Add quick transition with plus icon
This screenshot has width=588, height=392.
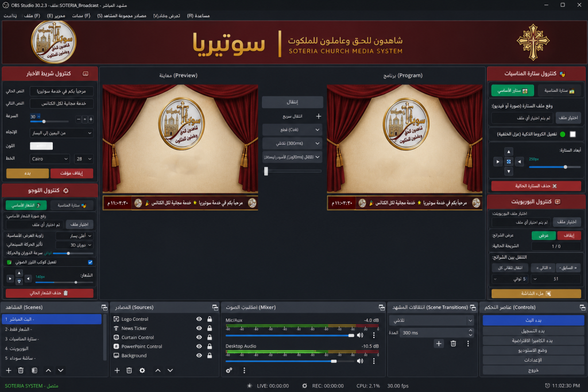click(318, 116)
